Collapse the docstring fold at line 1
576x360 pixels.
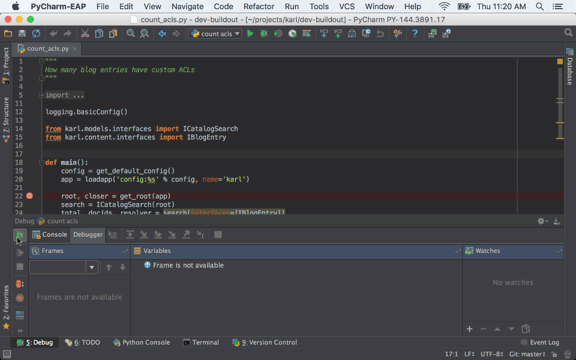(x=41, y=61)
